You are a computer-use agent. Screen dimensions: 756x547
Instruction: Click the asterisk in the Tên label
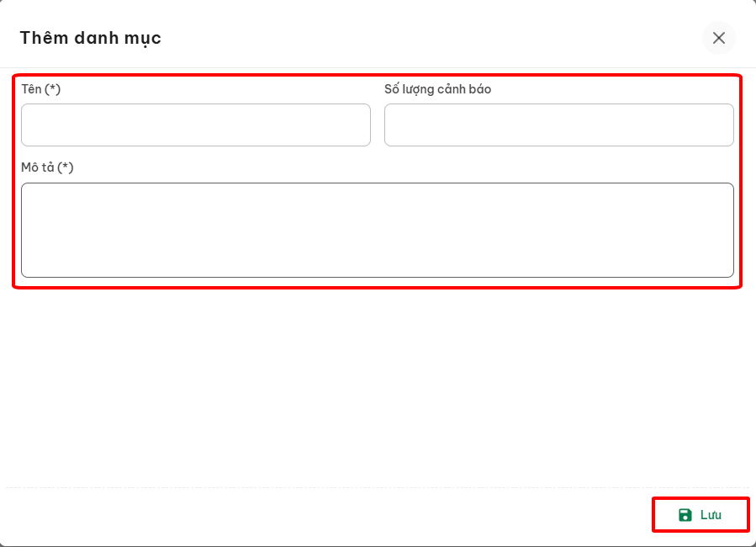52,89
